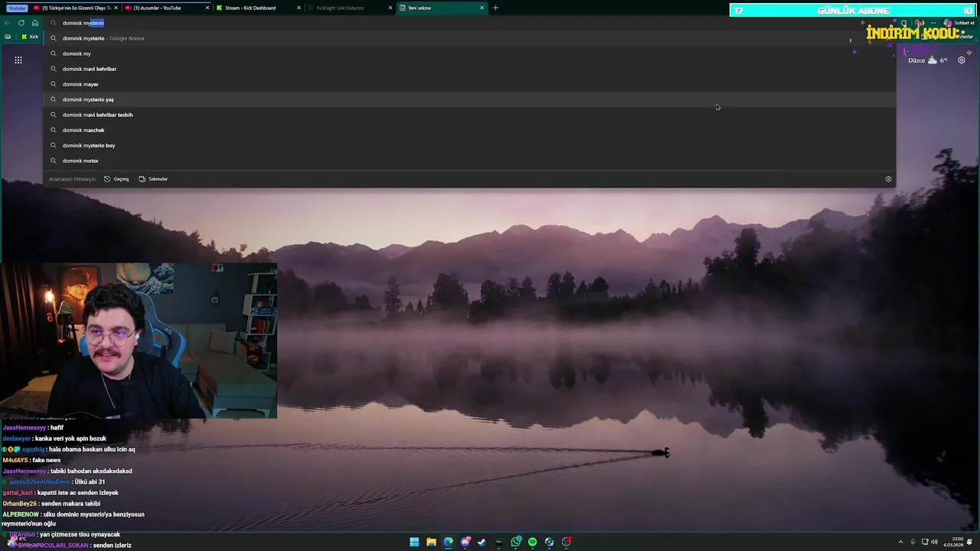Close the durumlar - YouTube tab
Viewport: 980px width, 551px height.
(207, 8)
